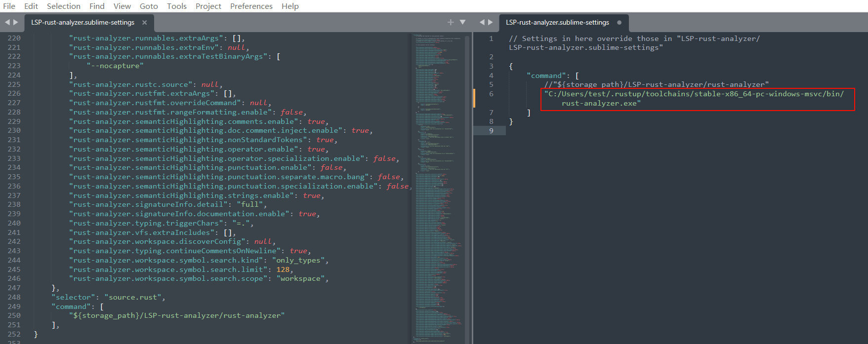This screenshot has width=868, height=344.
Task: Open the Goto menu
Action: (149, 6)
